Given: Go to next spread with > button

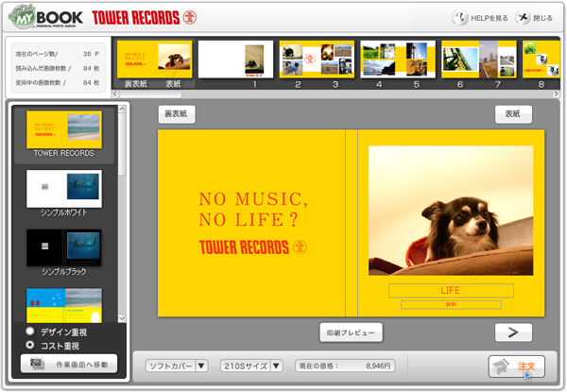Looking at the screenshot, I should tap(513, 332).
